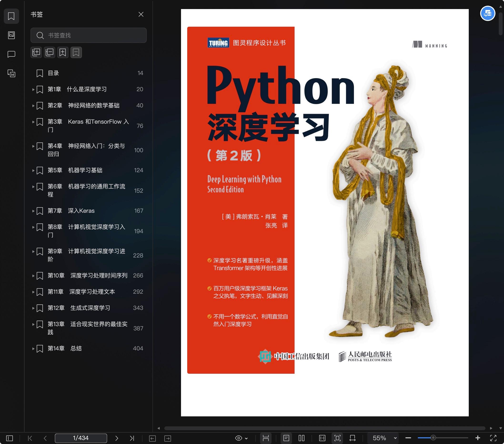Expand 第12章 生成式深度学习
This screenshot has width=504, height=444.
(x=33, y=308)
